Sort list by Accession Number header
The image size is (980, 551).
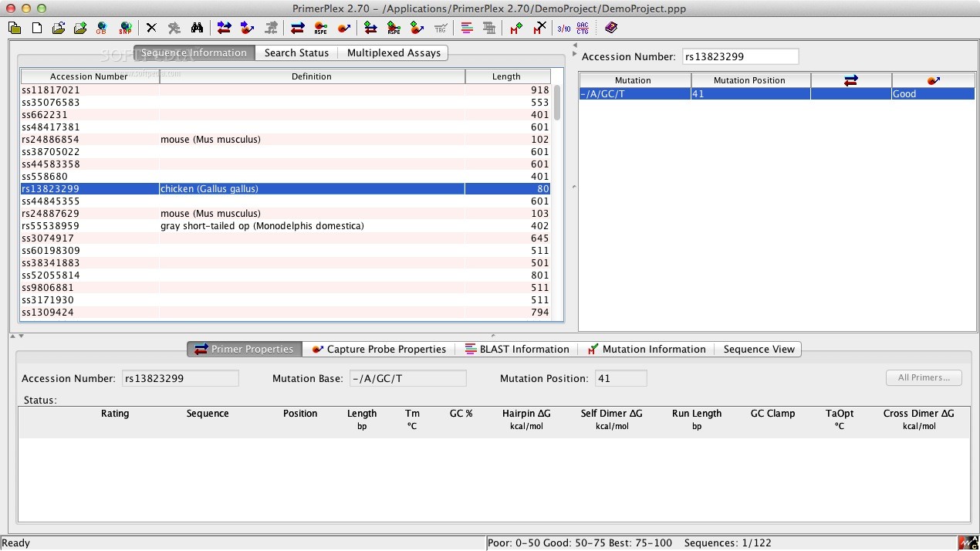click(x=89, y=76)
